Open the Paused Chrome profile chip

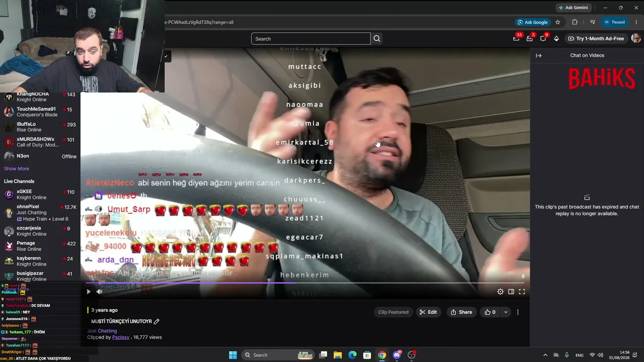[615, 22]
